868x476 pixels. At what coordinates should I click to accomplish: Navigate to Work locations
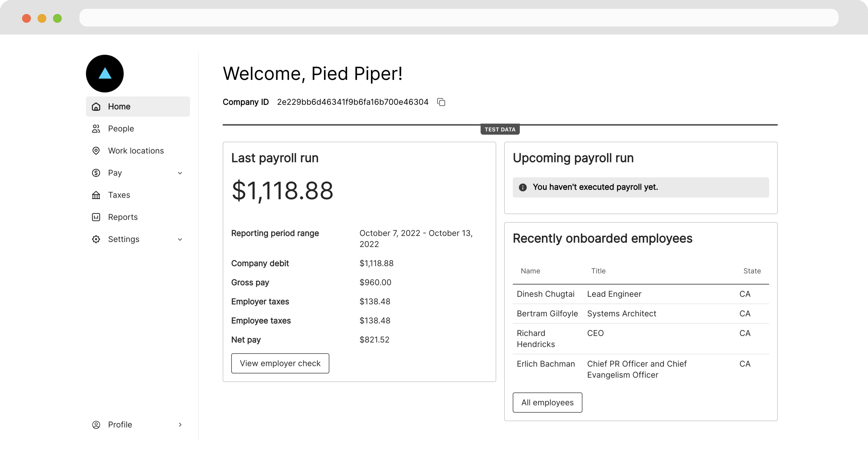pos(138,151)
